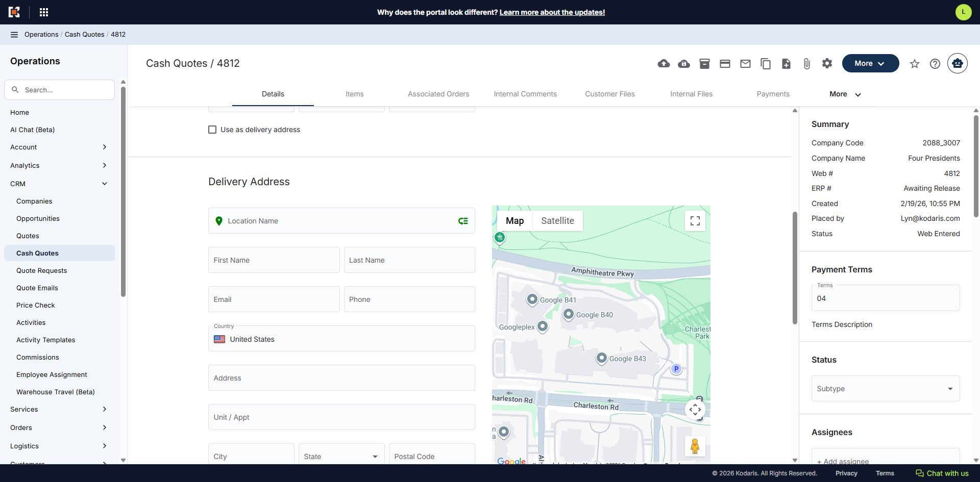The height and width of the screenshot is (482, 980).
Task: Click the Google B41 map marker
Action: (x=532, y=299)
